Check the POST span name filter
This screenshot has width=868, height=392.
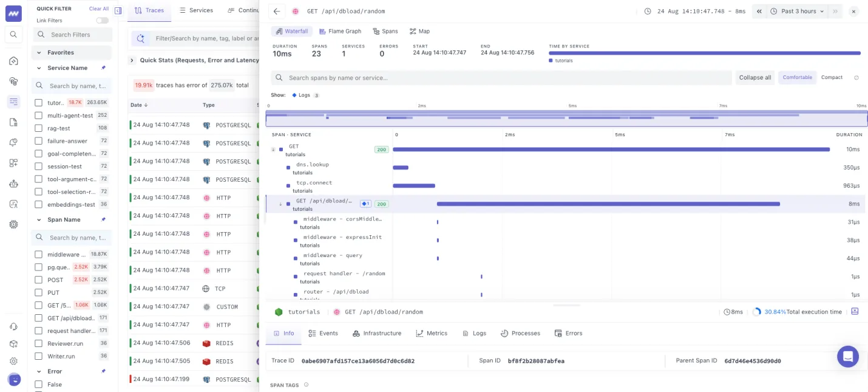click(39, 280)
